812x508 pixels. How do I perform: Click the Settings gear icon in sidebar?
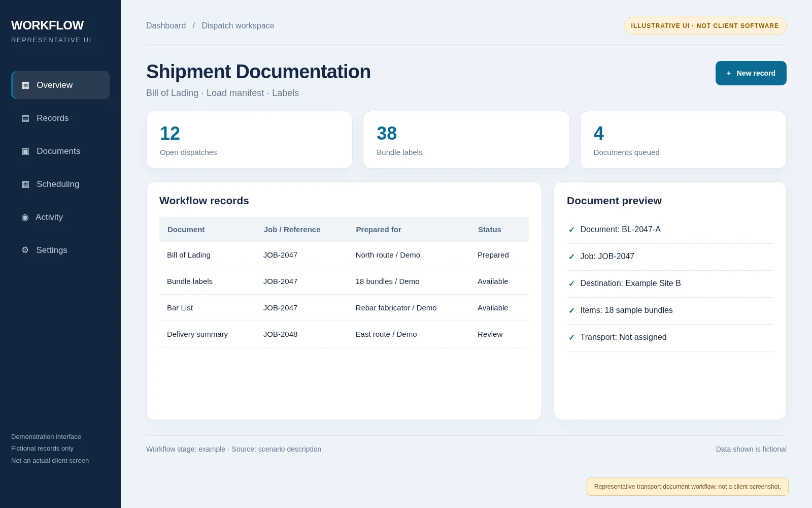pyautogui.click(x=25, y=250)
